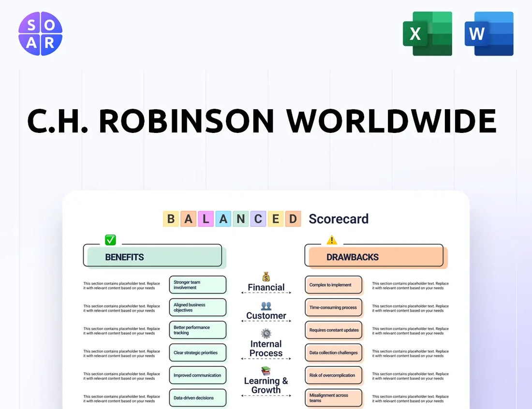Viewport: 532px width, 409px height.
Task: Click placeholder text beside 'Aligned business objectives'
Action: click(x=121, y=308)
